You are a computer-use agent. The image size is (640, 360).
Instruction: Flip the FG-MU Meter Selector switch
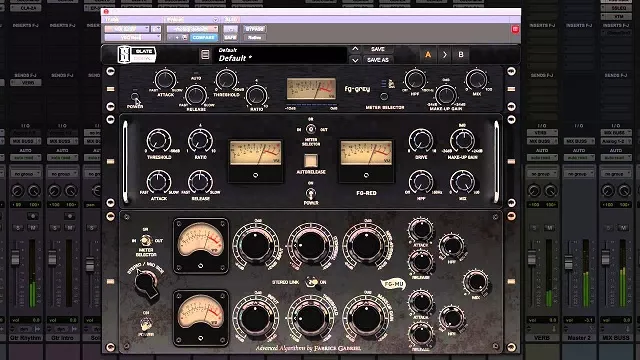point(146,241)
